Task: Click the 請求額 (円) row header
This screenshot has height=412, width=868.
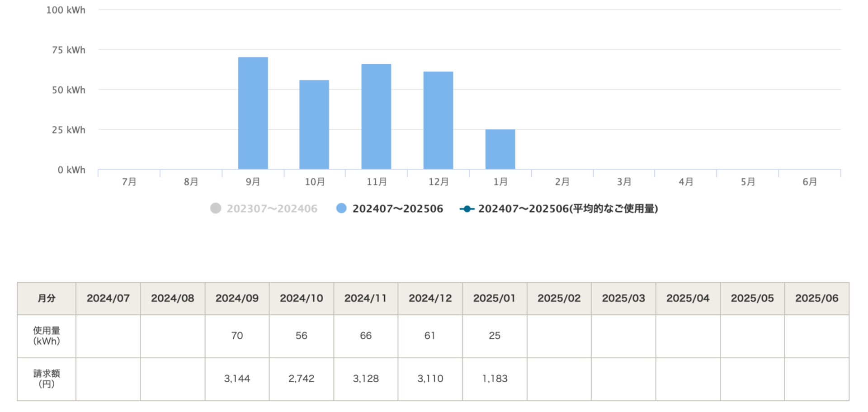Action: [x=47, y=379]
